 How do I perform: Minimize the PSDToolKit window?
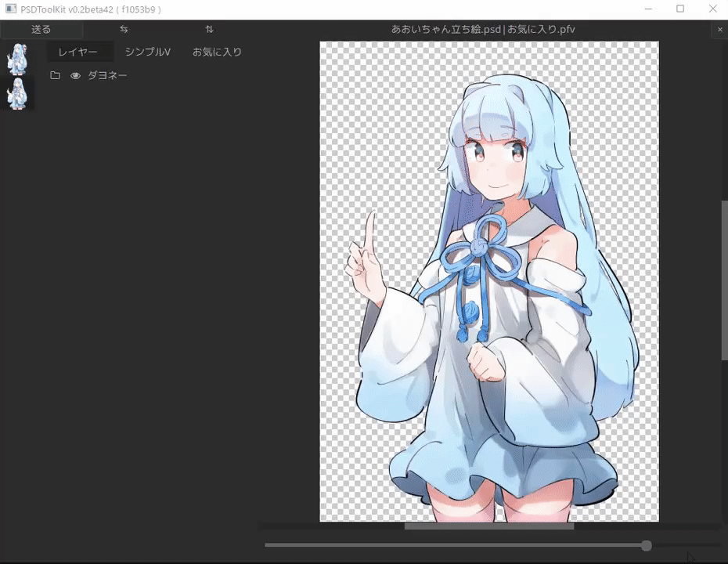(x=649, y=9)
